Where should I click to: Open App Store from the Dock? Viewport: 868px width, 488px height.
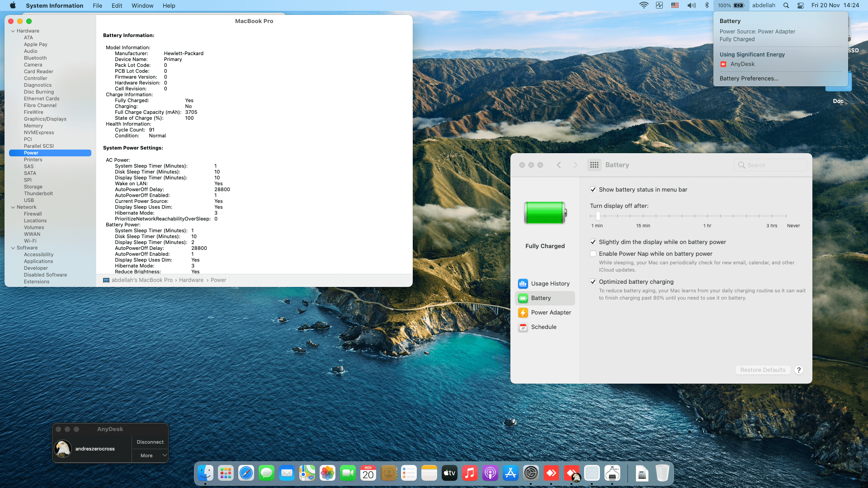(510, 473)
